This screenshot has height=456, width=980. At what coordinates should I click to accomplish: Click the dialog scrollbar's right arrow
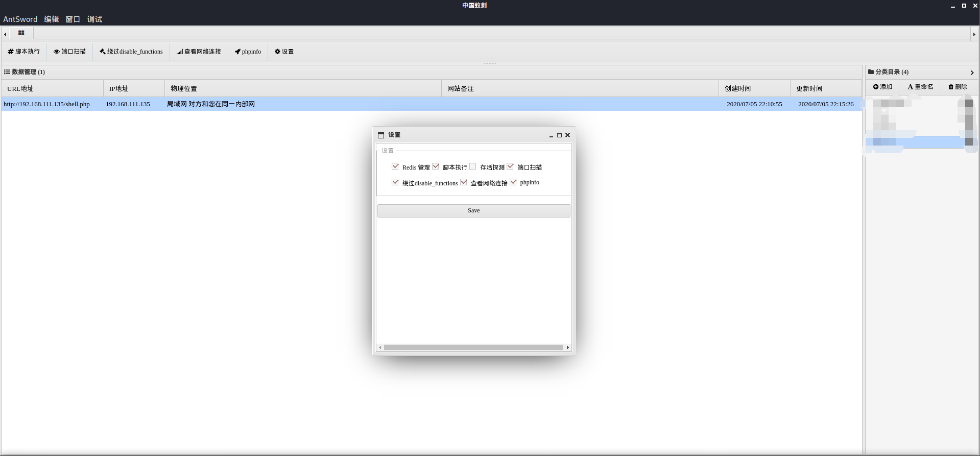coord(567,347)
